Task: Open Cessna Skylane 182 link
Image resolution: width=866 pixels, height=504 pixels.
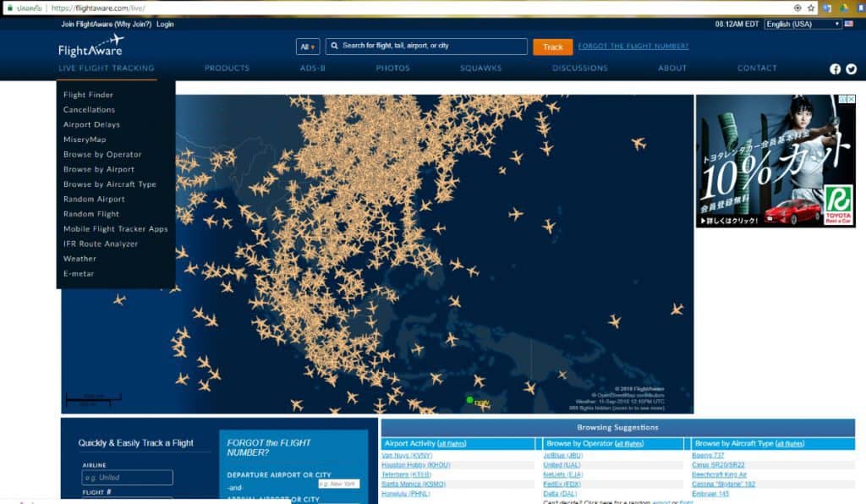Action: [x=724, y=484]
